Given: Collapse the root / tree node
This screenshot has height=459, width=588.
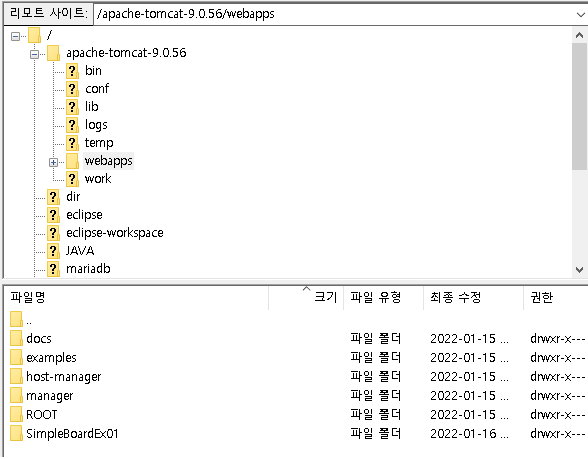Looking at the screenshot, I should click(x=15, y=36).
